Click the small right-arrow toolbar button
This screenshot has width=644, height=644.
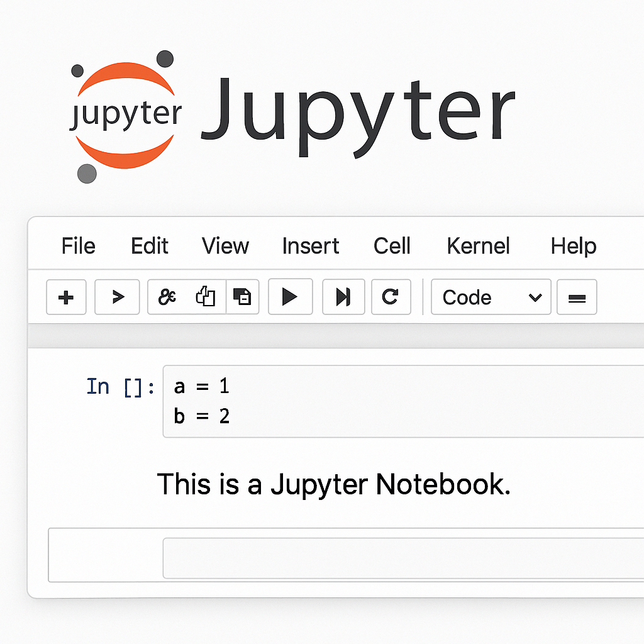(117, 297)
